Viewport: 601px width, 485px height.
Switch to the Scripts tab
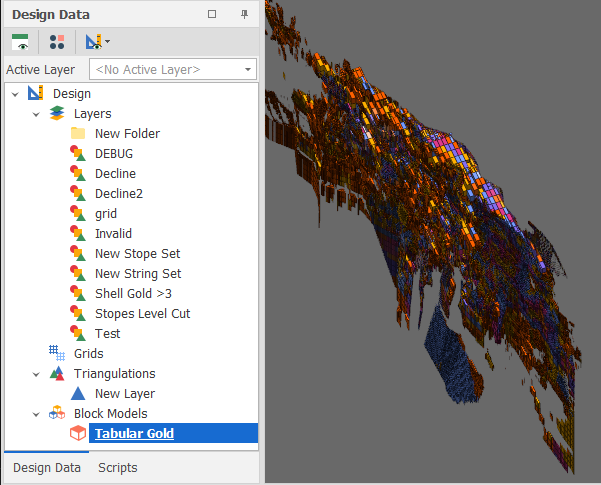point(118,467)
